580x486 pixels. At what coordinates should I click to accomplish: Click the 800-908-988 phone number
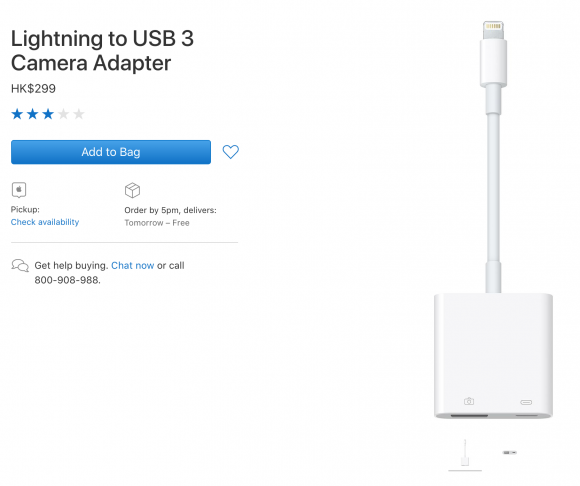point(67,280)
